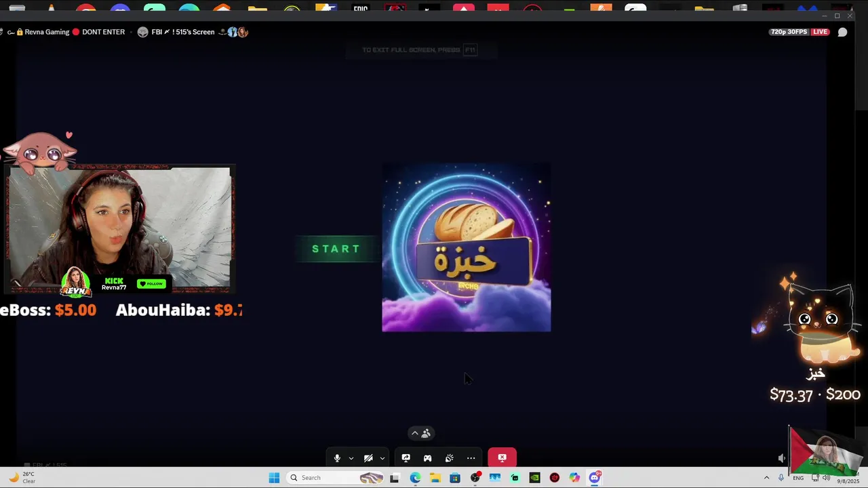The height and width of the screenshot is (488, 868).
Task: Open system volume tray icon
Action: (x=826, y=478)
